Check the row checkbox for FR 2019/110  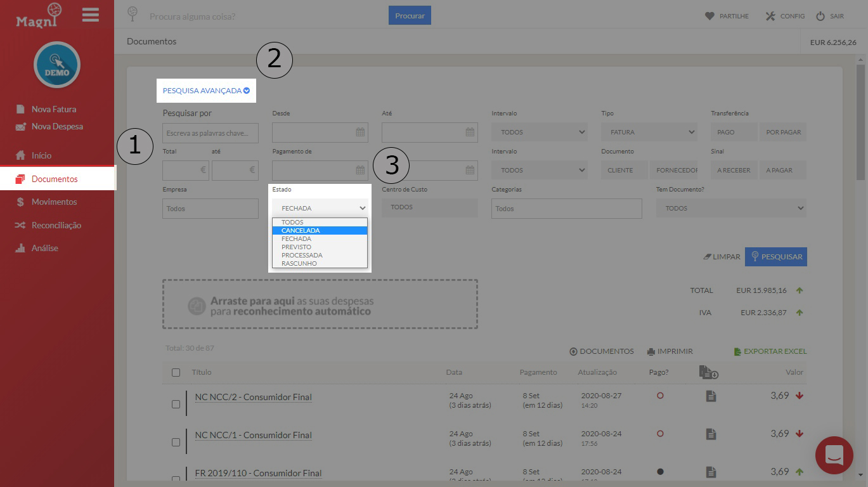pyautogui.click(x=176, y=480)
